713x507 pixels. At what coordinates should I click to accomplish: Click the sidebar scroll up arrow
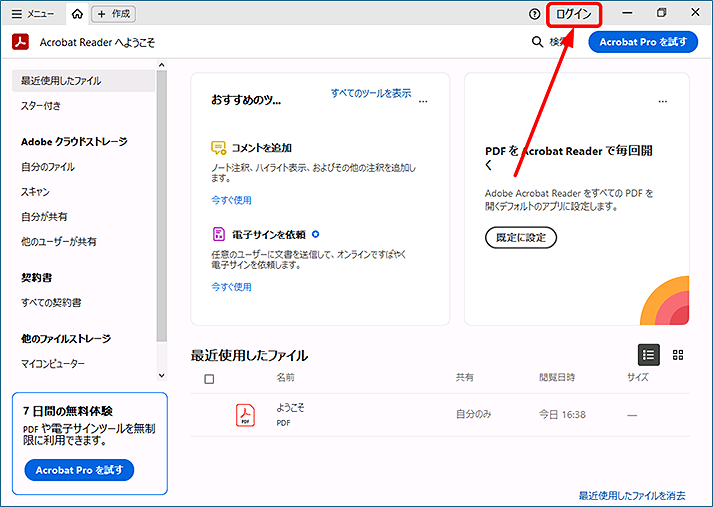pos(161,65)
